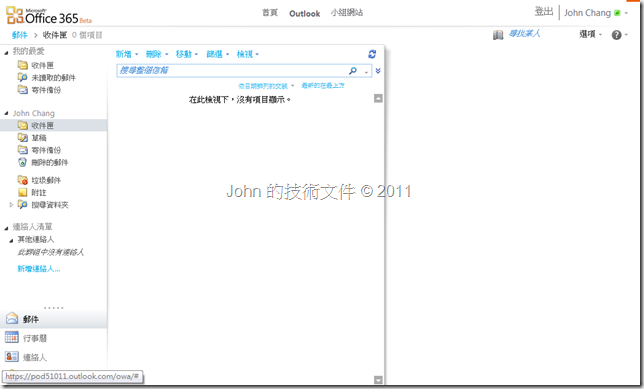
Task: Click the 連絡人 contacts card icon
Action: tap(12, 357)
